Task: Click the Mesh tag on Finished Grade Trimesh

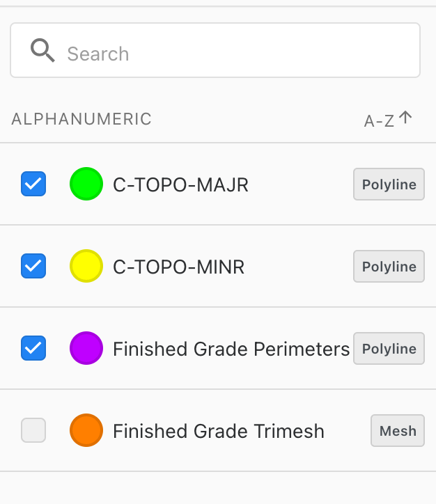Action: coord(398,431)
